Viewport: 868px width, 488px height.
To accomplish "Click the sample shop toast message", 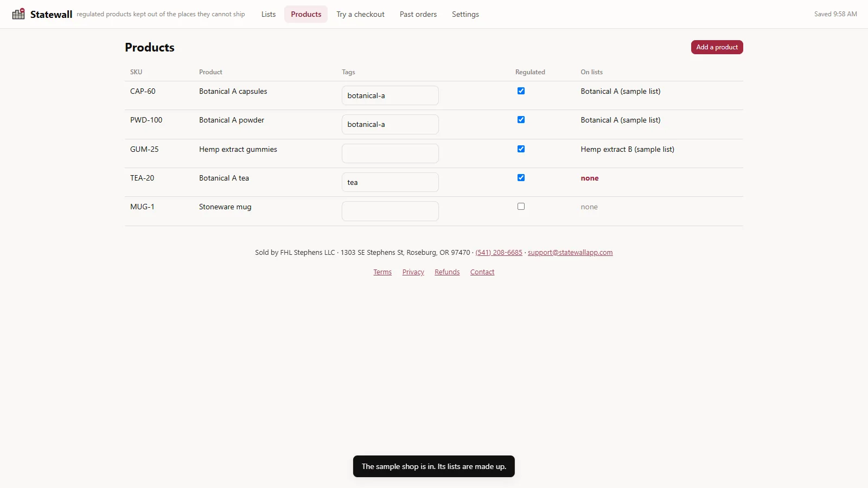I will (434, 466).
